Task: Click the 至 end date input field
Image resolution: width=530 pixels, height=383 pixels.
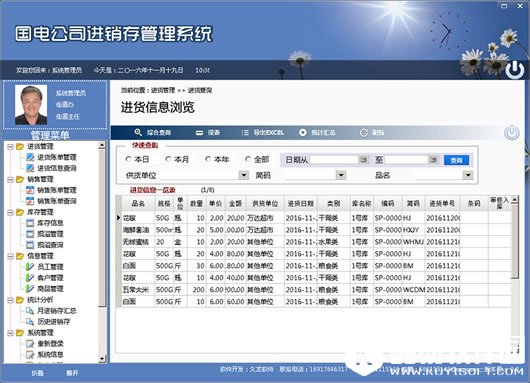Action: click(x=407, y=160)
